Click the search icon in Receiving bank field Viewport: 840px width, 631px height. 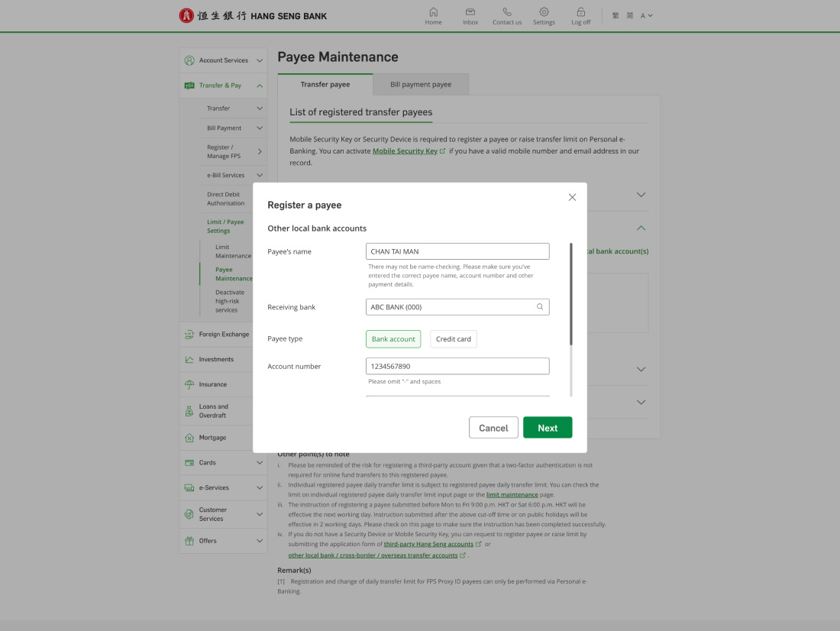click(x=540, y=307)
